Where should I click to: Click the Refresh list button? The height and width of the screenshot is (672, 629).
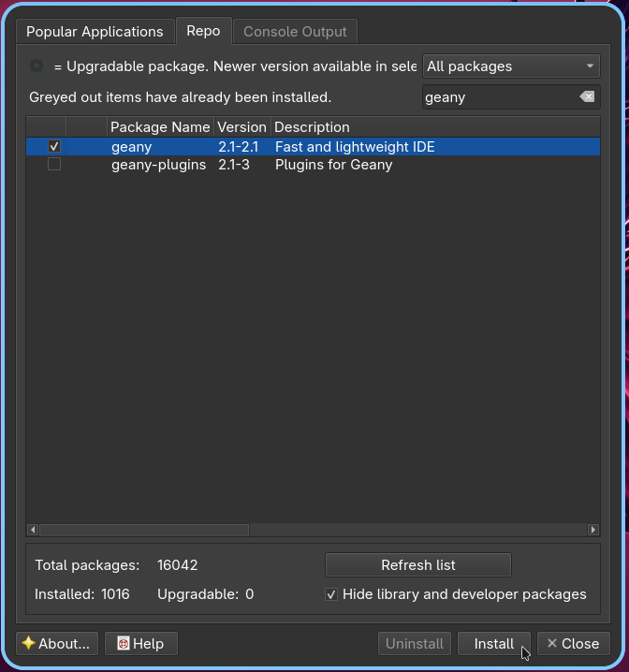pos(418,565)
